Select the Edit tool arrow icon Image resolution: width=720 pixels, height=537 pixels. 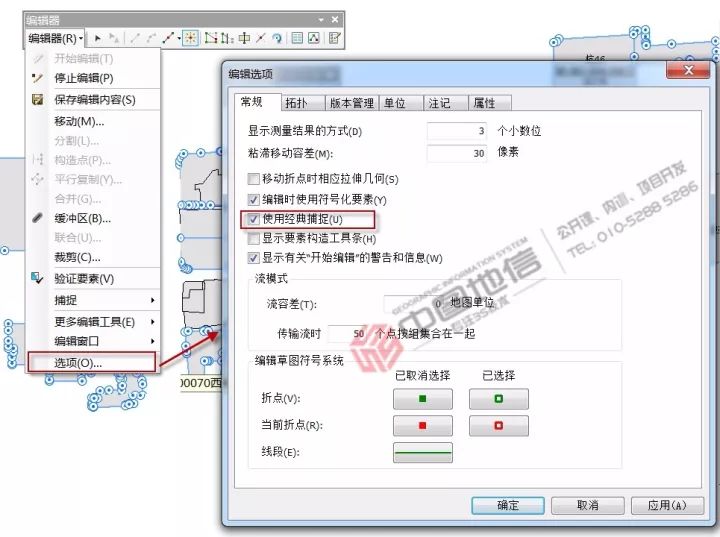97,38
